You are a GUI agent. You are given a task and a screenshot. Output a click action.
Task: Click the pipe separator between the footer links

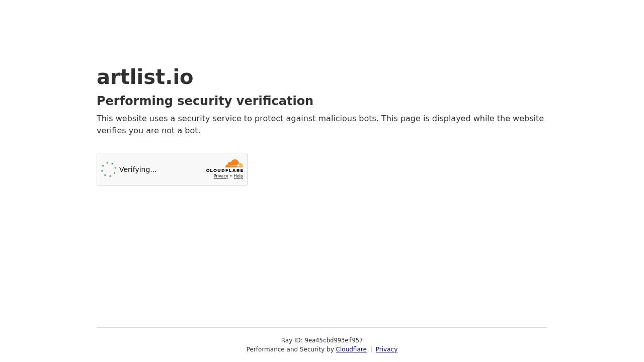[371, 349]
